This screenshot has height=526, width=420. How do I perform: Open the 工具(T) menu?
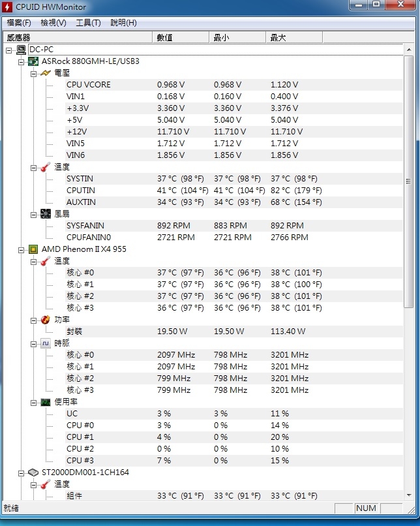tap(88, 23)
